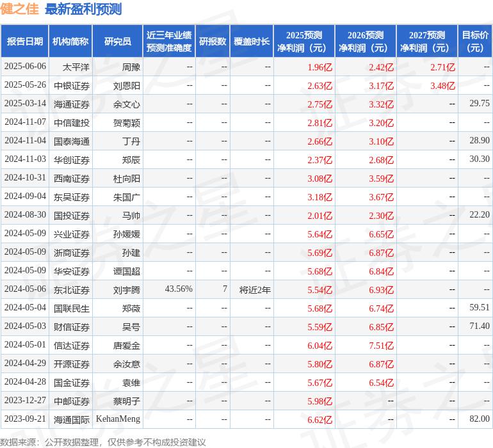
Task: Click 2.71亿 2027 forecast value
Action: [442, 67]
